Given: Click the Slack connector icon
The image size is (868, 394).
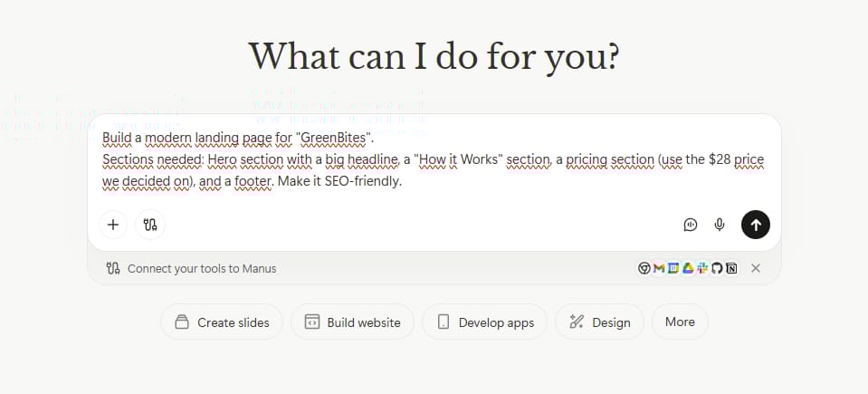Looking at the screenshot, I should pyautogui.click(x=702, y=269).
